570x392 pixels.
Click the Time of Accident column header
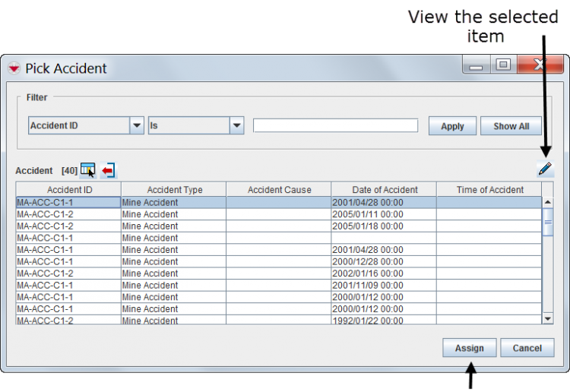[x=489, y=190]
